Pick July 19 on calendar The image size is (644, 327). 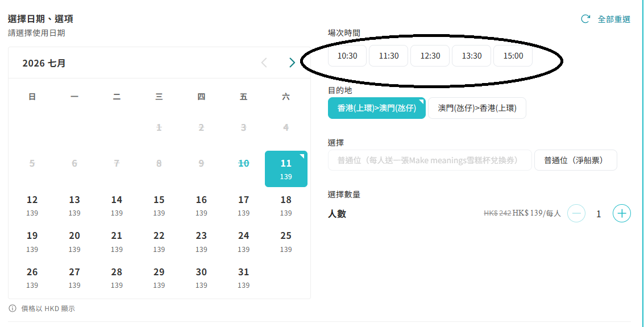[x=32, y=241]
